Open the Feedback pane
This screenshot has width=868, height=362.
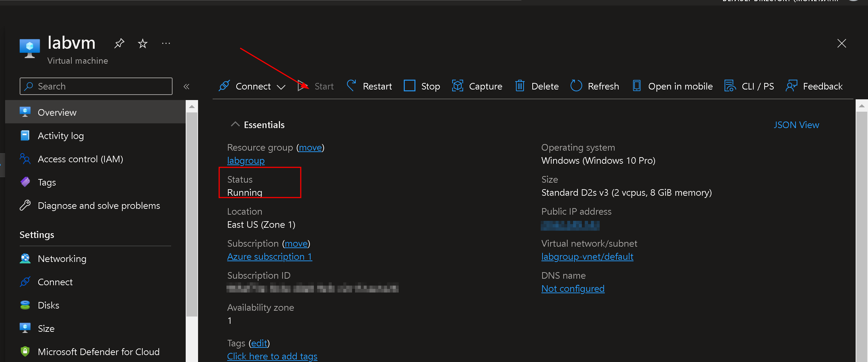pos(814,86)
